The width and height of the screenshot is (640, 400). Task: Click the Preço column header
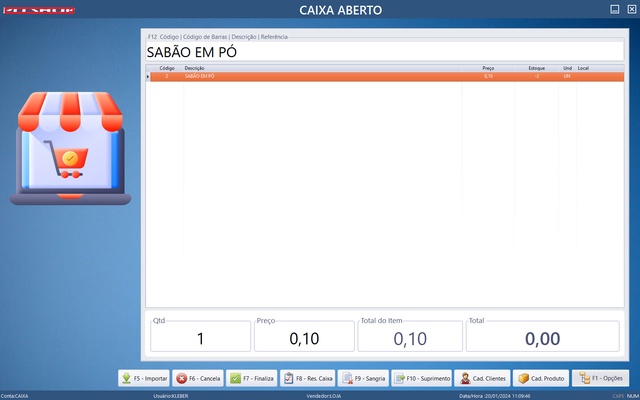point(488,68)
